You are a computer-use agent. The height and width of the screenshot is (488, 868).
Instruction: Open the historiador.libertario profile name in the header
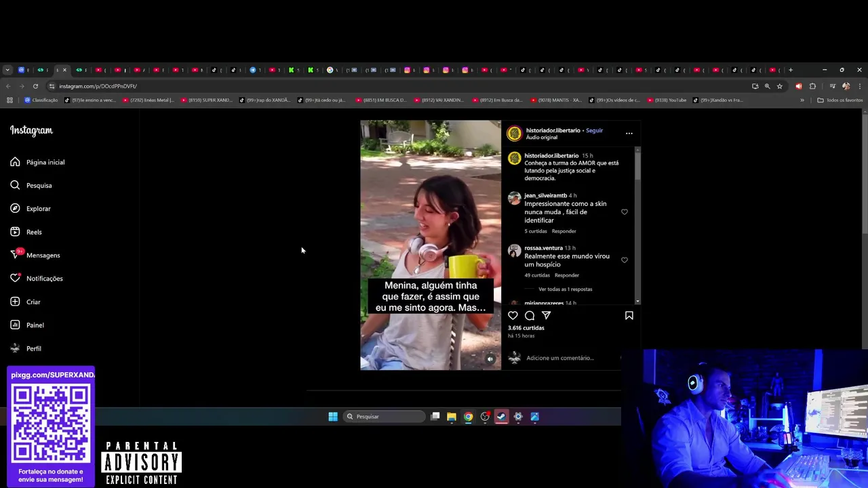click(553, 130)
